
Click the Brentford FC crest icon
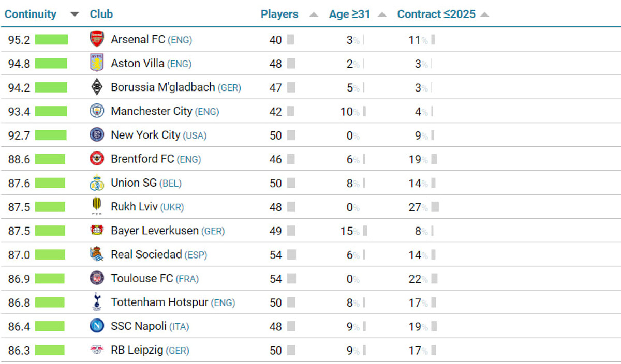(96, 159)
